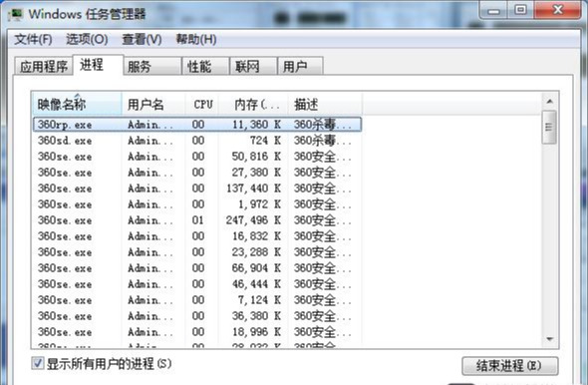
Task: Select 360se.exe row using 7,124 K
Action: click(197, 300)
